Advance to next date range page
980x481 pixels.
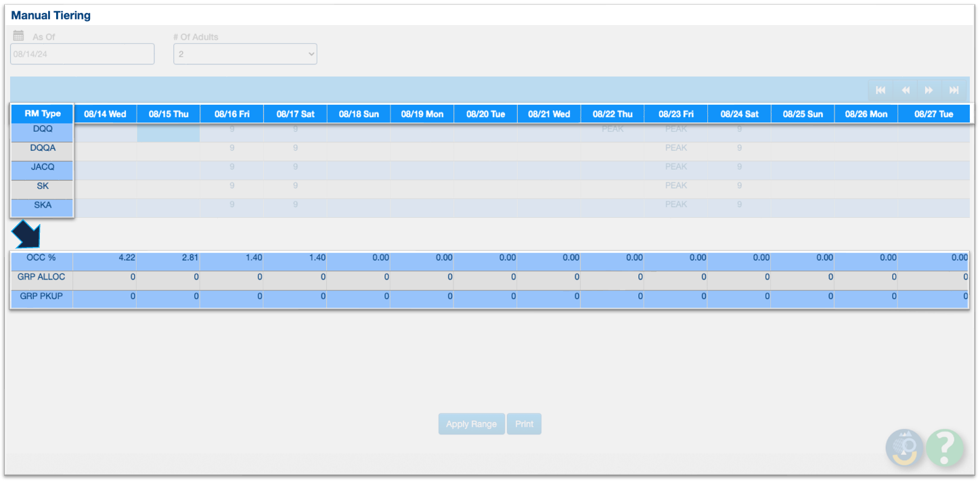point(929,90)
